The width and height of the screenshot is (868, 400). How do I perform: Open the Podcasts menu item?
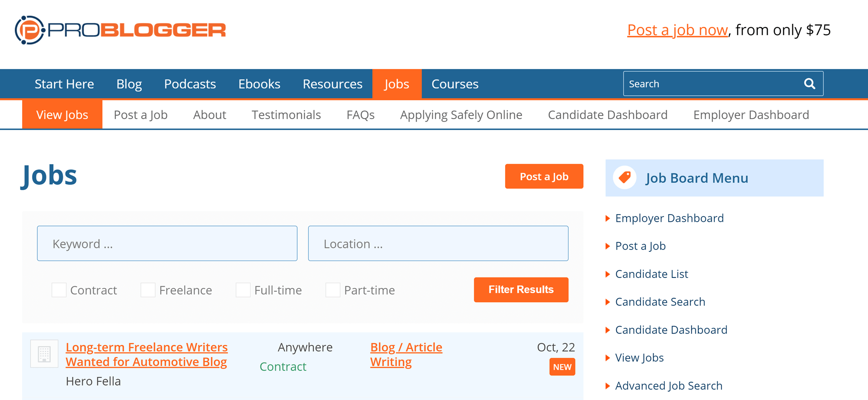190,83
